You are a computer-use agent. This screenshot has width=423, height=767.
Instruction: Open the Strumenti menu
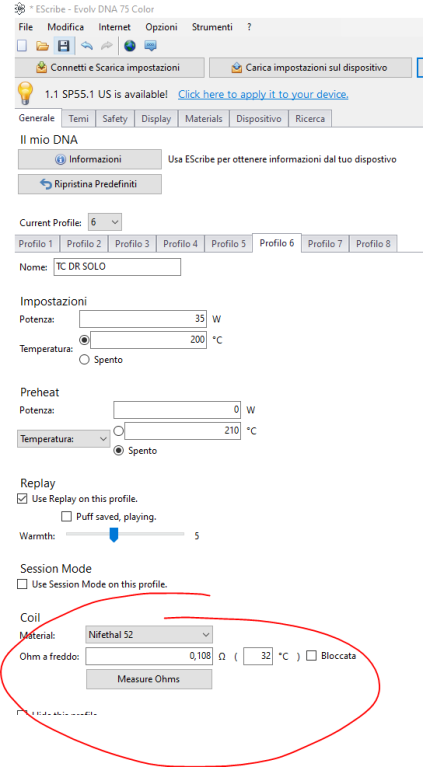tap(212, 27)
